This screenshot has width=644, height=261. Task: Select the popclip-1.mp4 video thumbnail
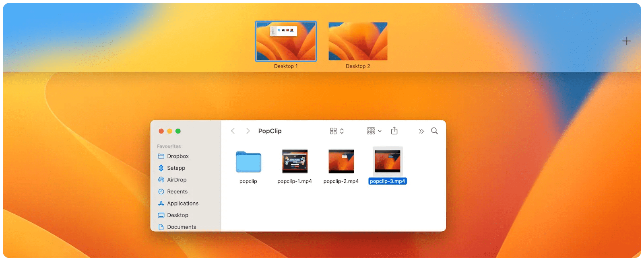(295, 161)
